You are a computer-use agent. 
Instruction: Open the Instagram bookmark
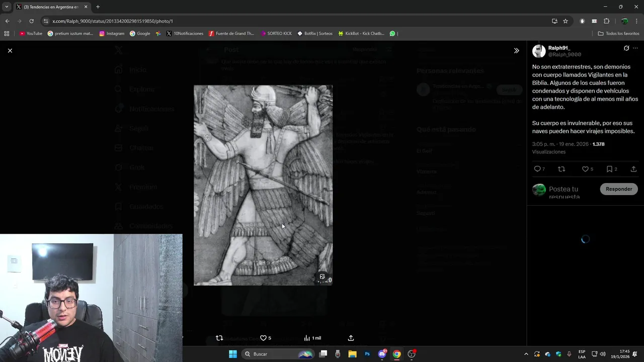tap(112, 34)
